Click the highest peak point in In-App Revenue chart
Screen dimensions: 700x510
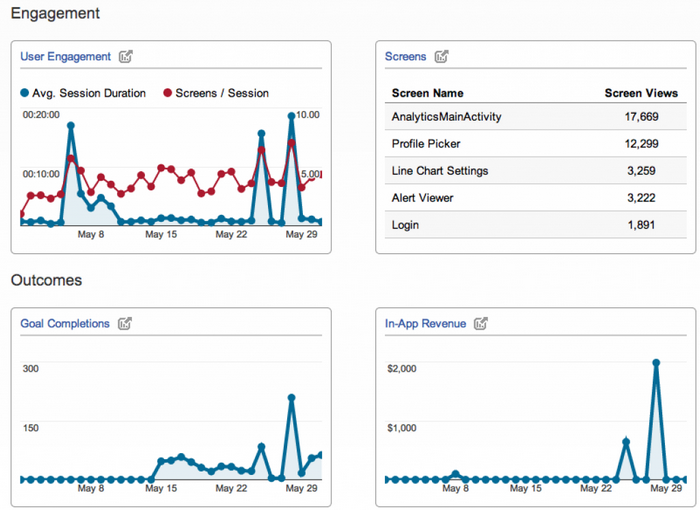coord(656,363)
